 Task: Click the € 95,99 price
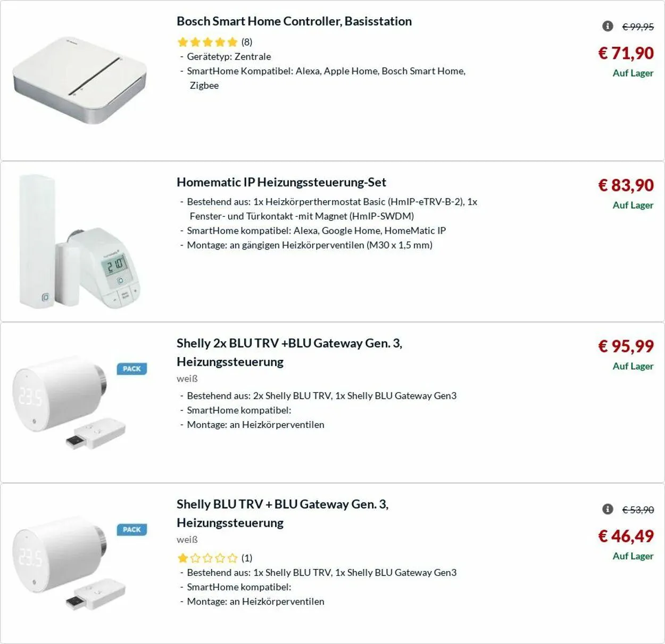(626, 346)
